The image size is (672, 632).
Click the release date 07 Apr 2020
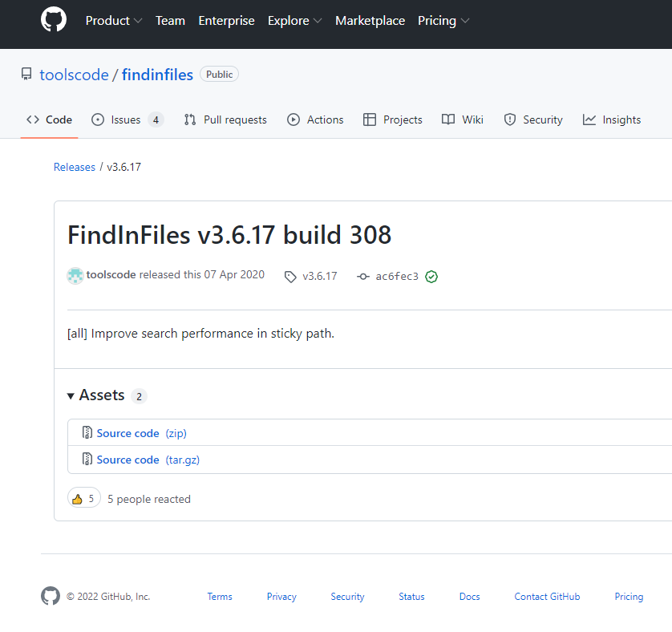pos(234,275)
